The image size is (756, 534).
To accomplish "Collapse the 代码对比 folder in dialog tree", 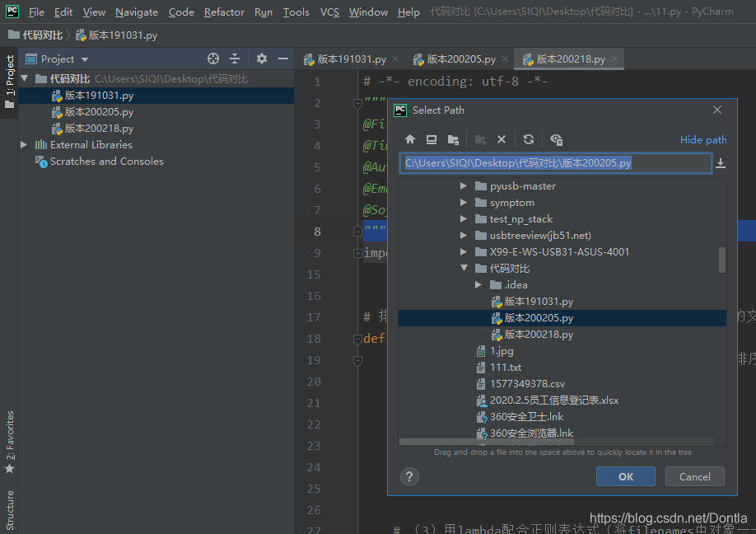I will click(x=464, y=268).
